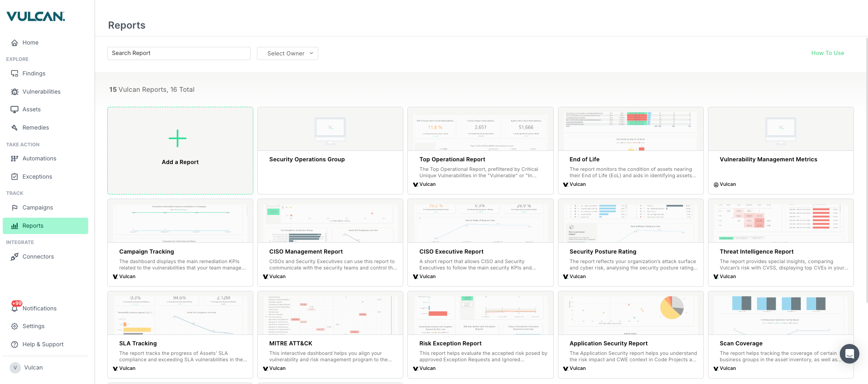Go to Home in the sidebar

click(30, 43)
